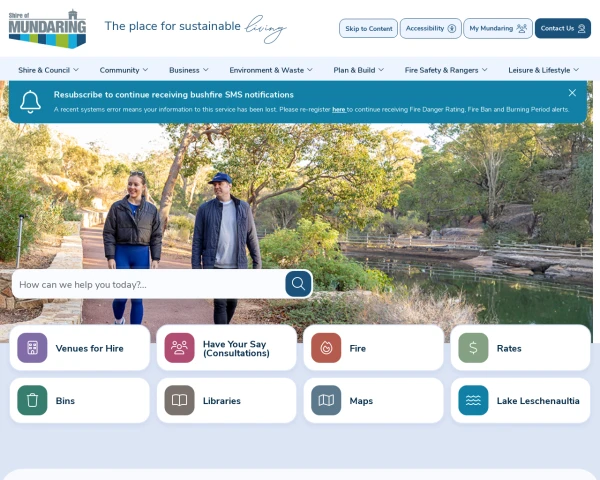Click the Fire flame icon

(326, 348)
